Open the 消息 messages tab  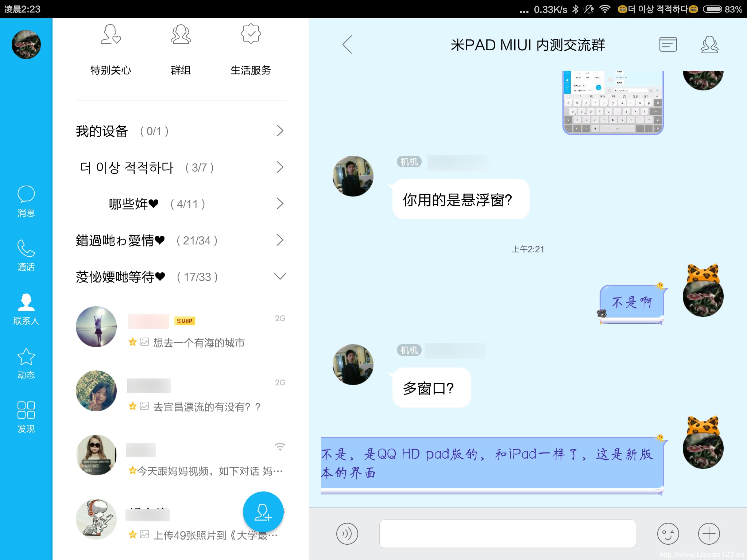26,201
